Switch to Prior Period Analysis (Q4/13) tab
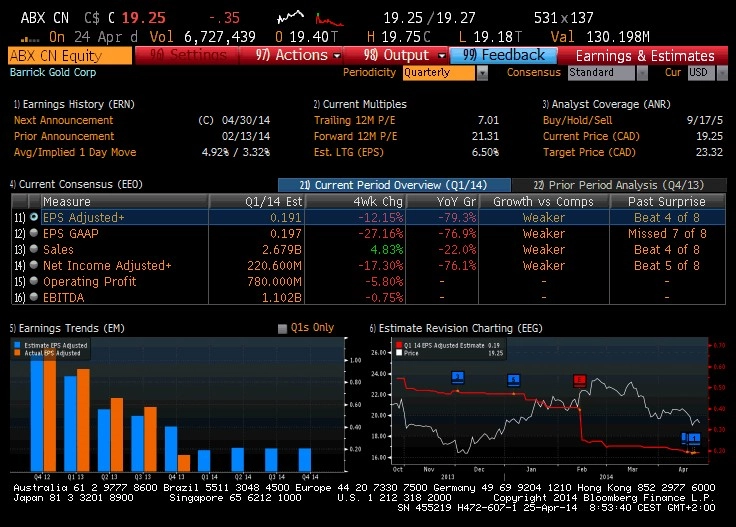Viewport: 736px width, 527px height. tap(619, 185)
